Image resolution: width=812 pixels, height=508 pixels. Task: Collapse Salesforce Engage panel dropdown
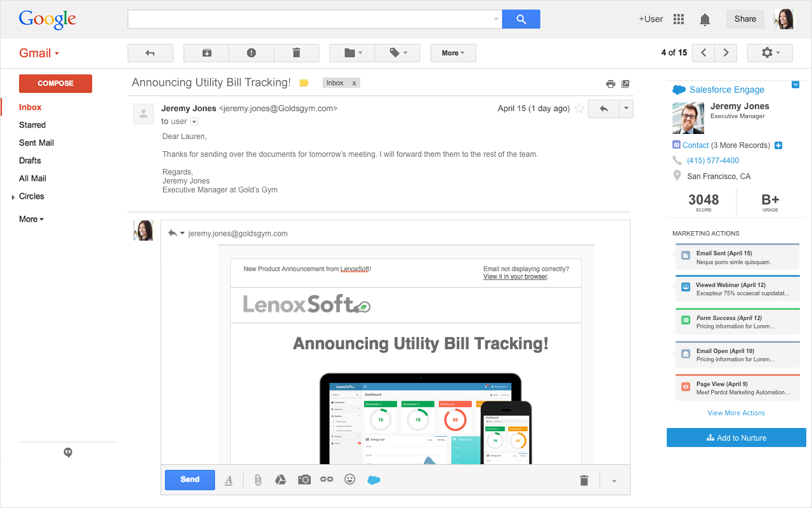[796, 84]
